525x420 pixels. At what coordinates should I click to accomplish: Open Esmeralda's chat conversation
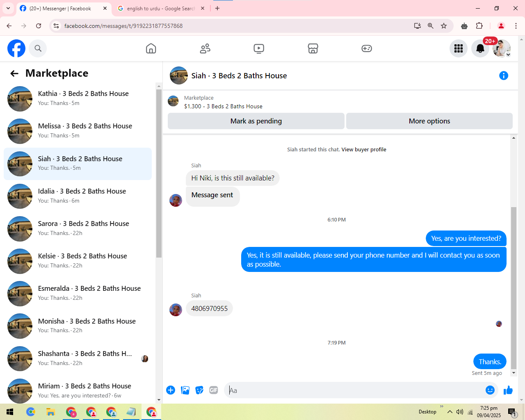pyautogui.click(x=78, y=294)
